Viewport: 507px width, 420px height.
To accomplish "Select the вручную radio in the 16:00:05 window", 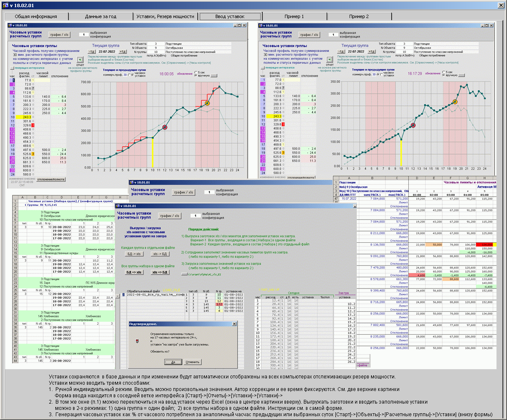I will click(196, 75).
